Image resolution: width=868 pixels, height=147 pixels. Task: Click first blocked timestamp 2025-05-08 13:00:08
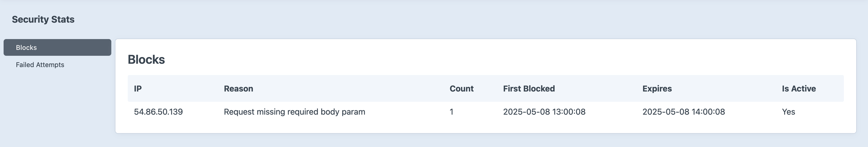[544, 112]
